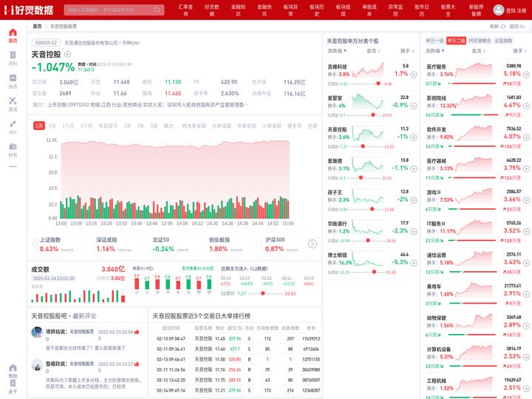532x399 pixels.
Task: Click the user avatar icon in header
Action: [x=498, y=10]
